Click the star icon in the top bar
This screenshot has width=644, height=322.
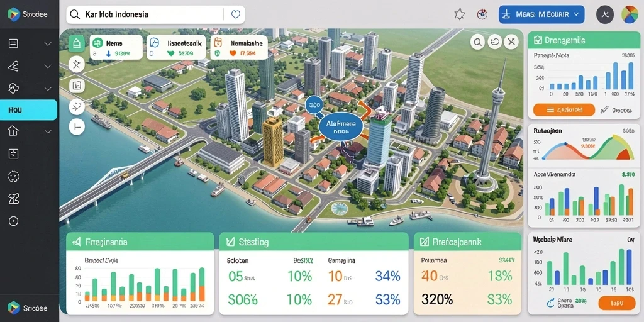460,15
